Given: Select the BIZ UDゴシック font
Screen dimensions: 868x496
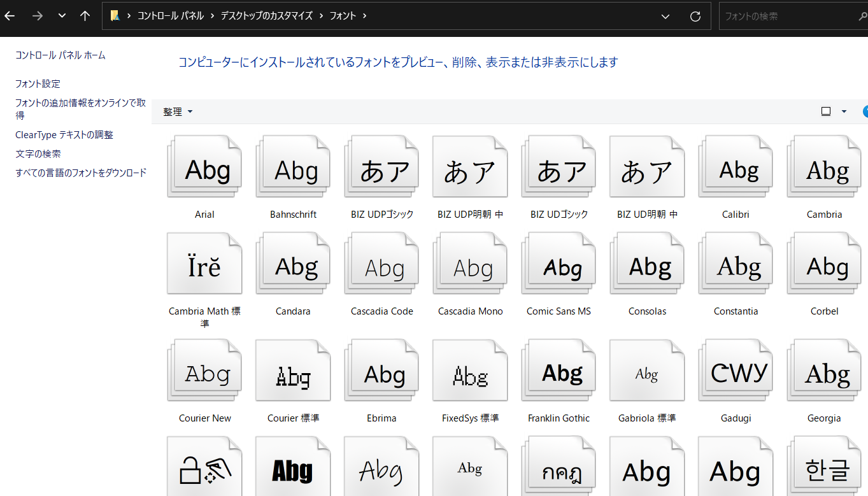Looking at the screenshot, I should click(x=559, y=167).
